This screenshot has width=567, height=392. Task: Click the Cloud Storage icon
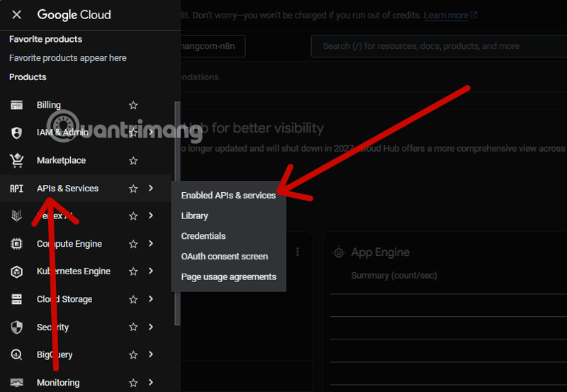pos(16,299)
